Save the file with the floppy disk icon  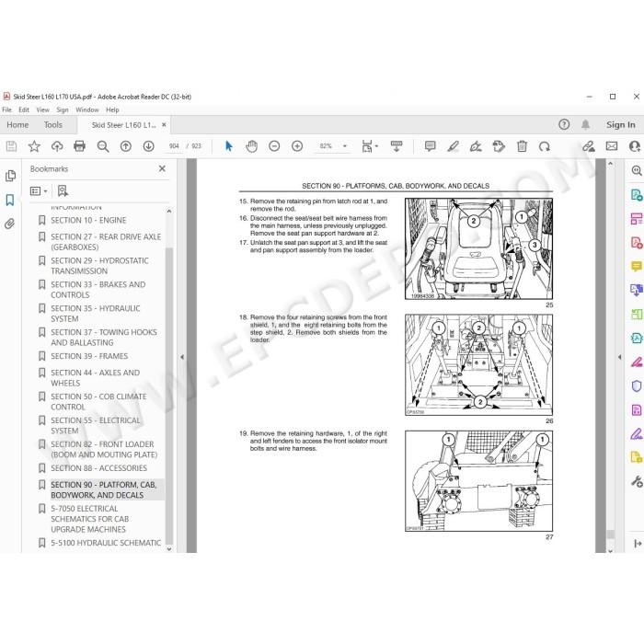click(x=11, y=146)
